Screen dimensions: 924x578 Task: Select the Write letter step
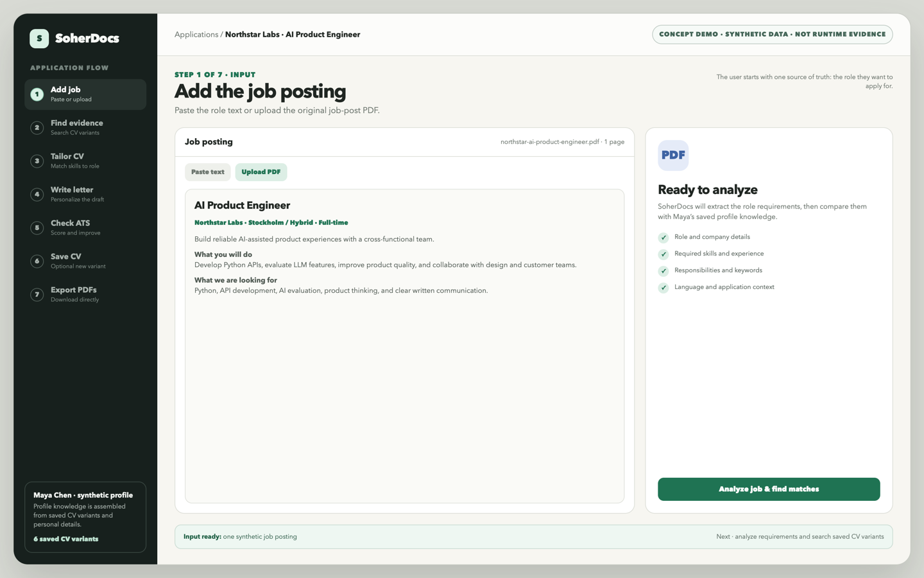(x=85, y=195)
